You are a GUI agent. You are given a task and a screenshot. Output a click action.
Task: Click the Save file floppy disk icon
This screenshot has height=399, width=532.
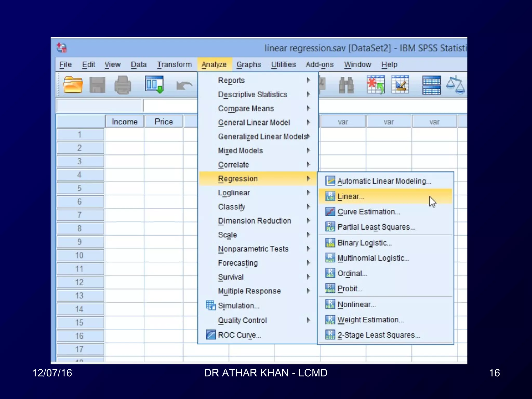(x=97, y=85)
